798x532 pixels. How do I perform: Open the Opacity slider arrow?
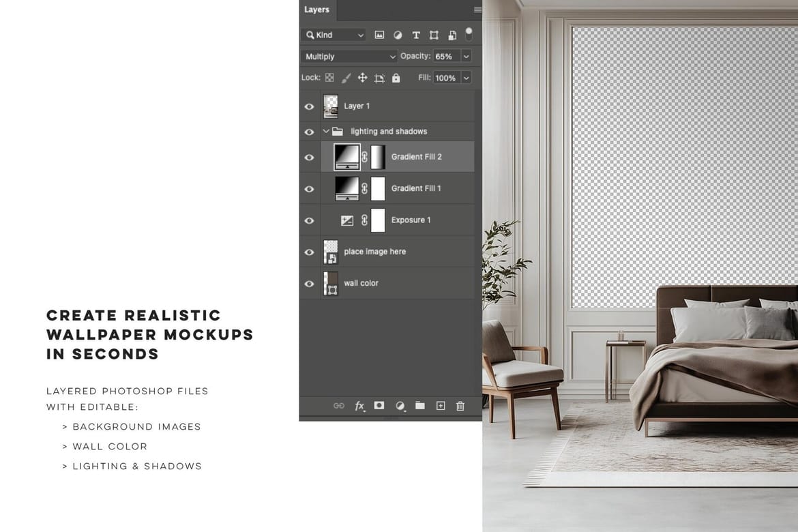(466, 57)
